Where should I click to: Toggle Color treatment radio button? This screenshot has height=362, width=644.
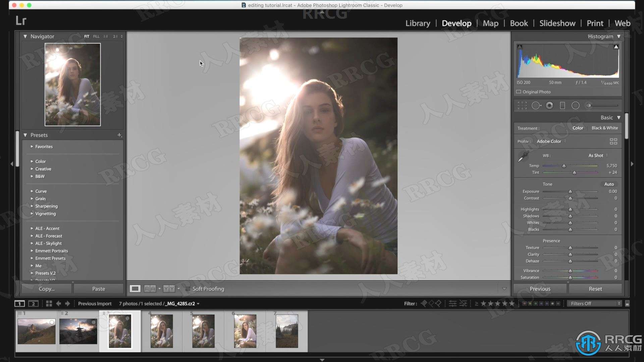(x=578, y=128)
